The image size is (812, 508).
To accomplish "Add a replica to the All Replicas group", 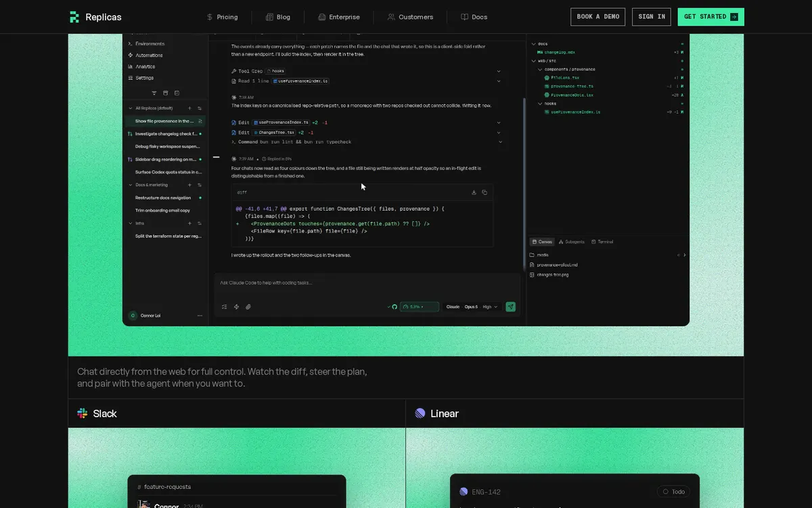I will tap(189, 108).
